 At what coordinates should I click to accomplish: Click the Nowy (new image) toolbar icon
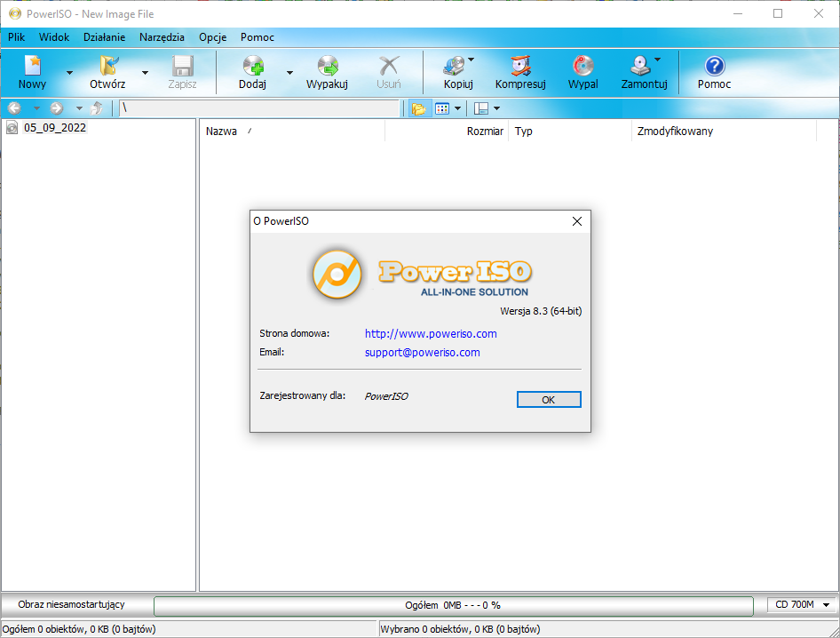(x=33, y=66)
